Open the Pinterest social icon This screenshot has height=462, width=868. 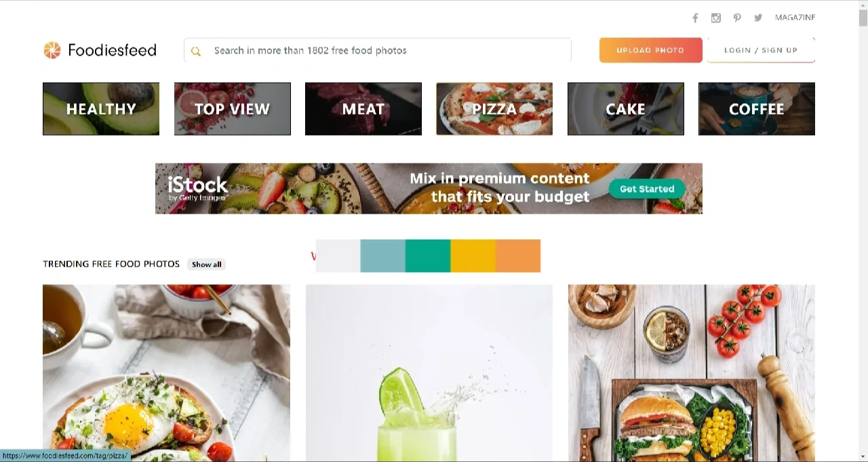click(x=737, y=18)
